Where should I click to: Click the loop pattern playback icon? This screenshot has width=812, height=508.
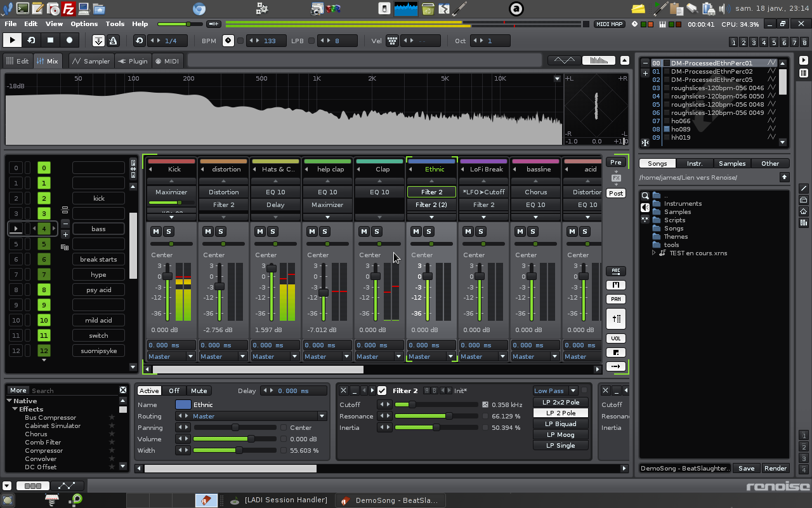pyautogui.click(x=31, y=41)
